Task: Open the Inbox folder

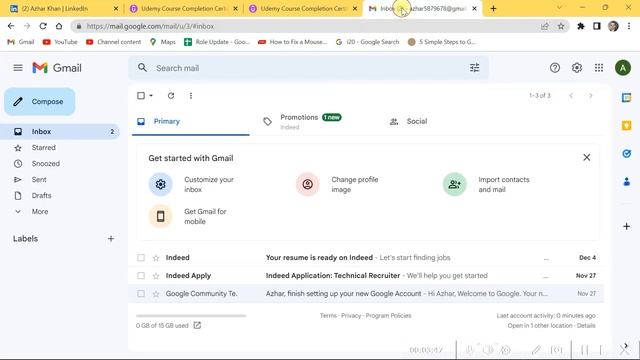Action: pos(60,131)
